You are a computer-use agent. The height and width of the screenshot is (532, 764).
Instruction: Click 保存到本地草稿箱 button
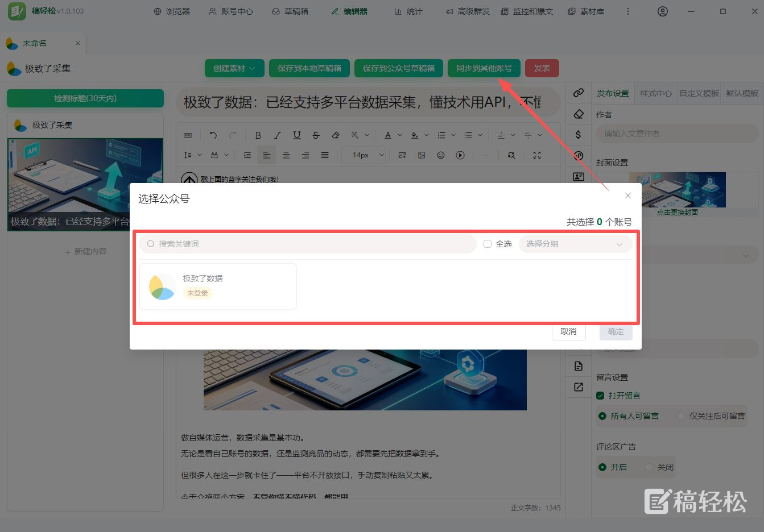pos(309,68)
